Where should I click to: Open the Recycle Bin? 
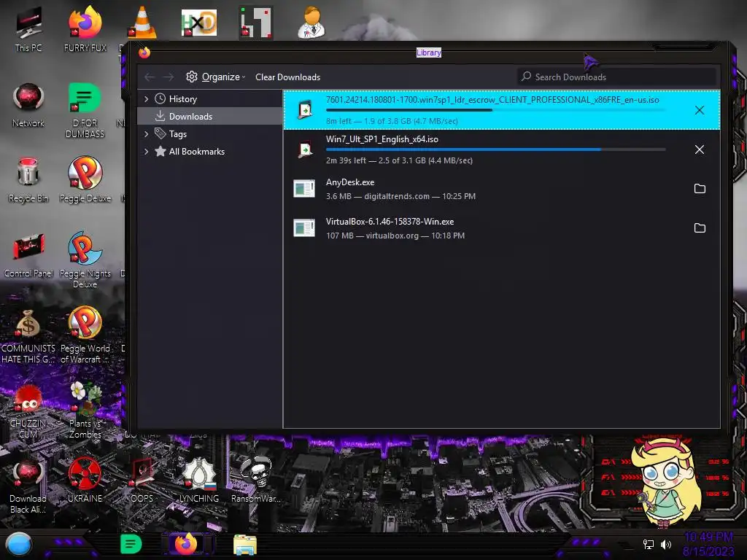click(28, 180)
